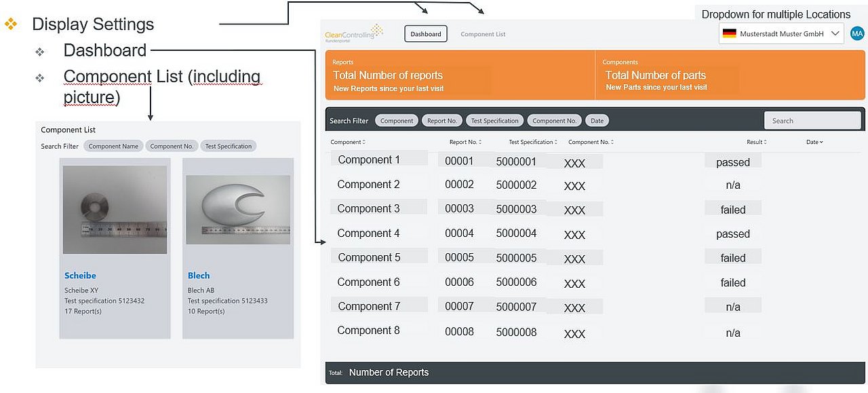
Task: Click the Blech title link
Action: click(199, 276)
